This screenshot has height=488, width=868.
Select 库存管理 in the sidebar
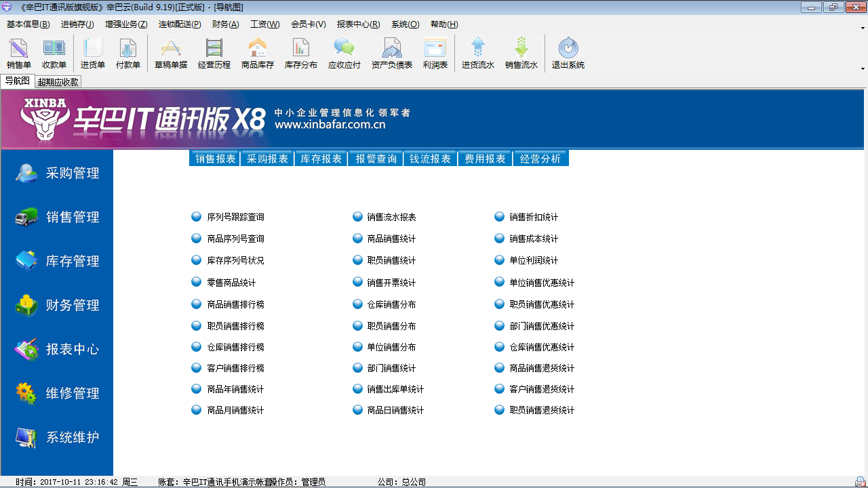coord(57,262)
